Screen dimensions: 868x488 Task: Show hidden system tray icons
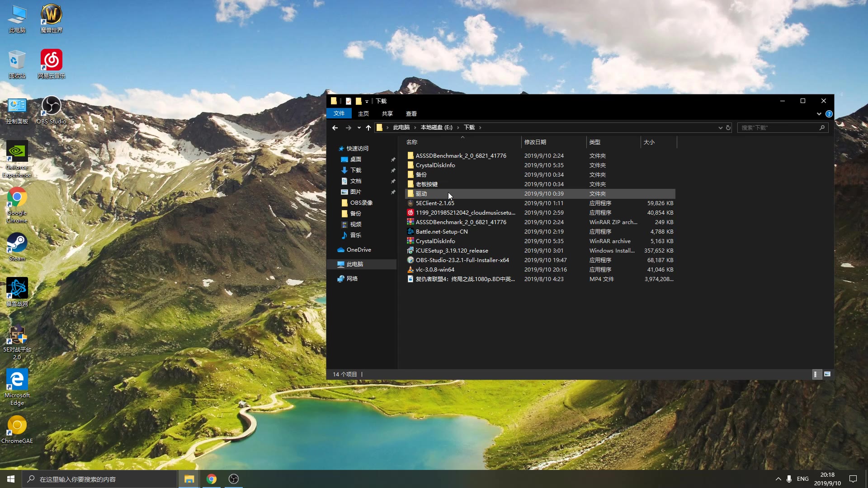tap(778, 479)
